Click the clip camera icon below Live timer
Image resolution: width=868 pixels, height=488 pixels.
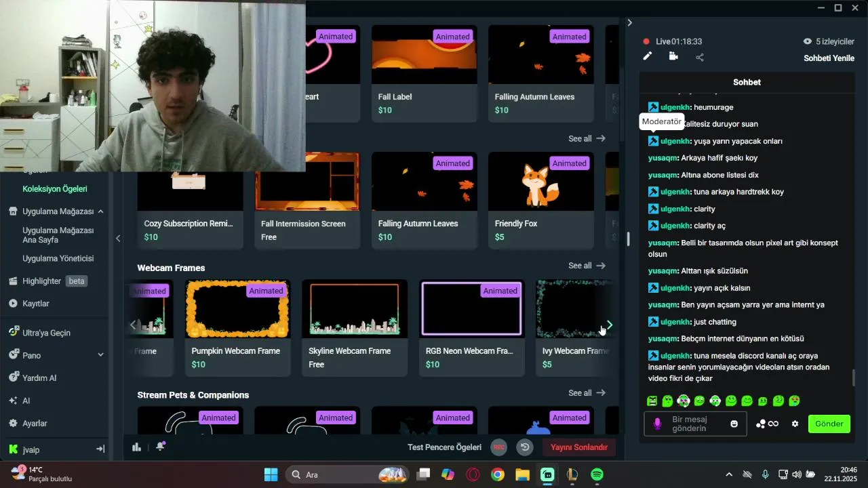click(x=673, y=56)
